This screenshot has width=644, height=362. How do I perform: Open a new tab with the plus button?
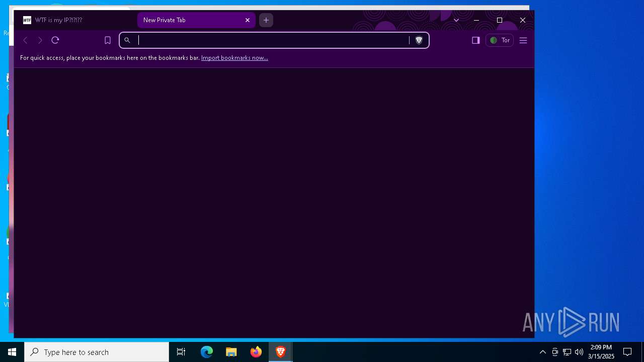266,20
